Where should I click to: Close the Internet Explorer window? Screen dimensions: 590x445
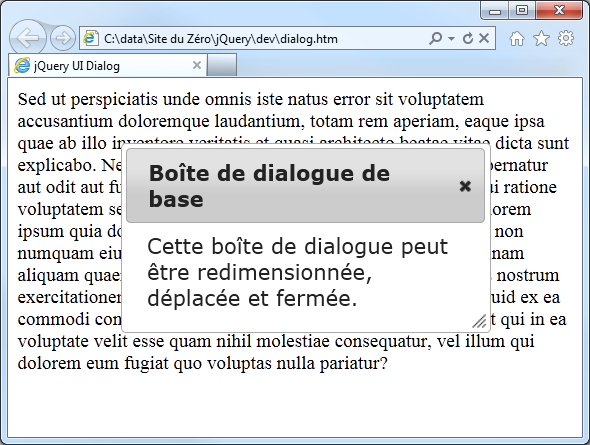559,11
